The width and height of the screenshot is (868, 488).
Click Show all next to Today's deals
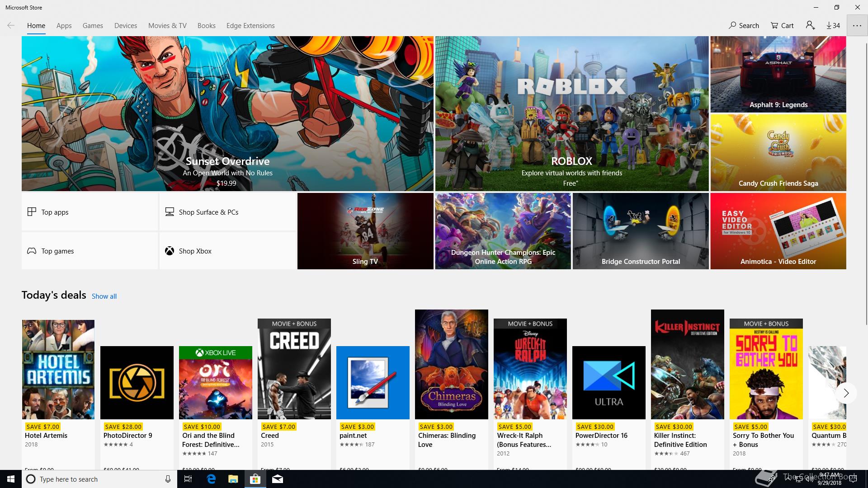point(104,296)
